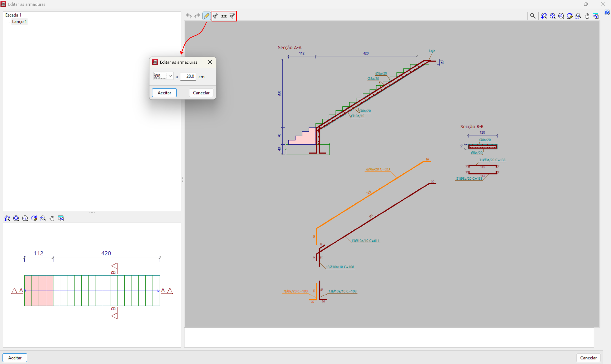Viewport: 611px width, 364px height.
Task: Click the bottom-left Aceitar button
Action: click(x=15, y=358)
